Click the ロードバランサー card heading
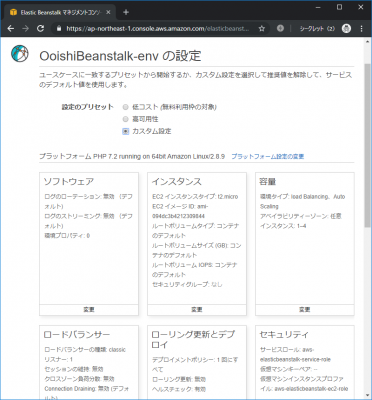This screenshot has width=372, height=400. click(77, 335)
